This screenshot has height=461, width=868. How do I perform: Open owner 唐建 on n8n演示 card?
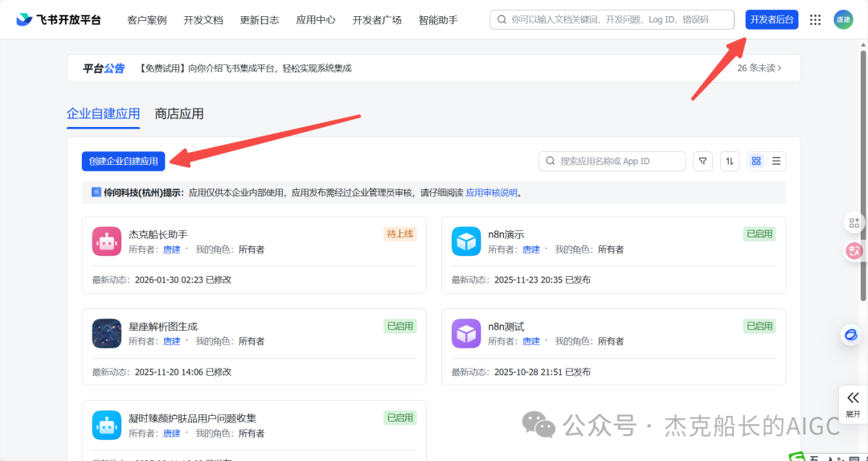531,250
